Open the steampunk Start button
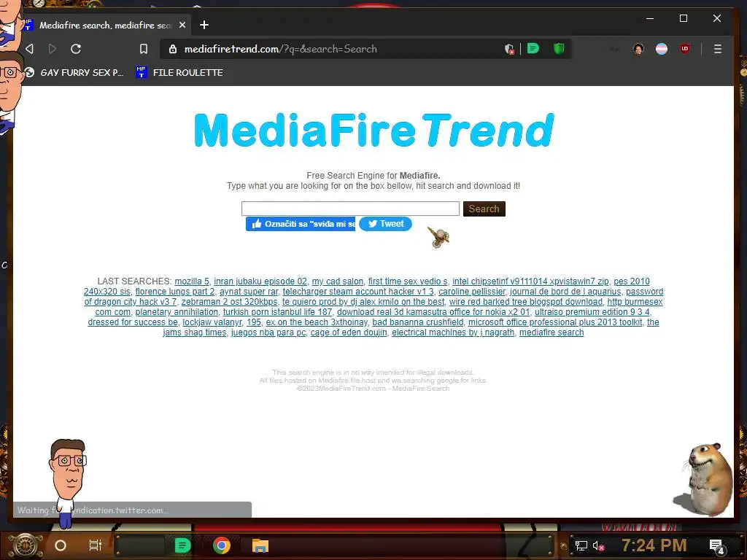Viewport: 747px width, 560px height. tap(26, 545)
